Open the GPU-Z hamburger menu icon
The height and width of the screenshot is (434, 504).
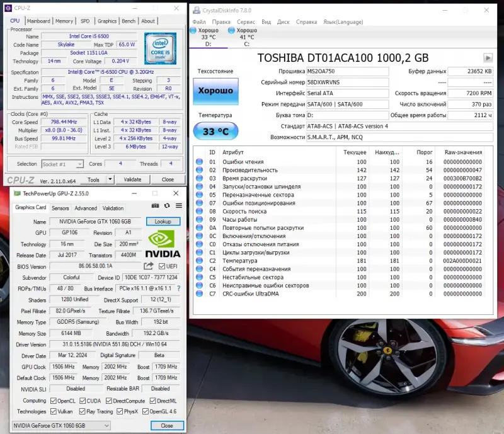coord(179,206)
